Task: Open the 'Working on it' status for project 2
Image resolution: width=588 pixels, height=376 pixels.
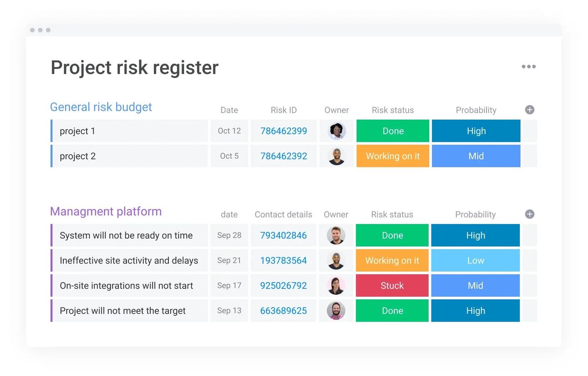Action: pos(392,156)
